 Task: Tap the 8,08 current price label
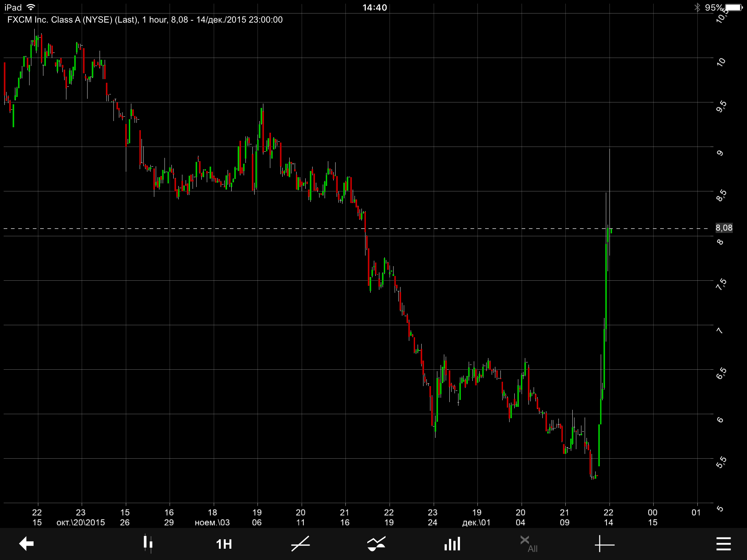click(x=724, y=228)
